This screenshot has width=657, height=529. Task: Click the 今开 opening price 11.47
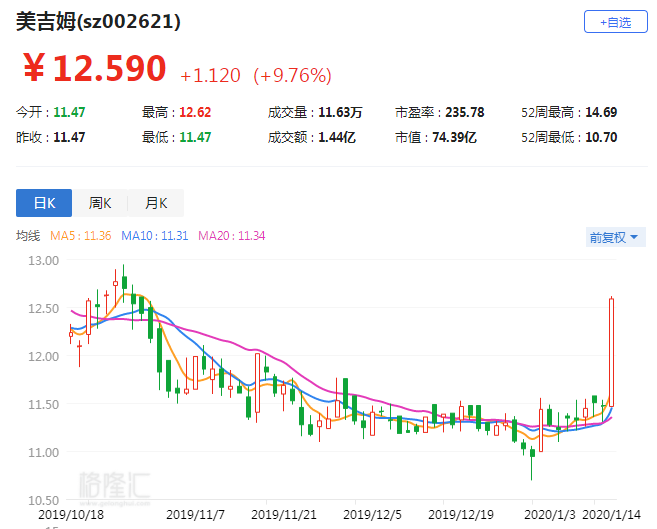pos(69,112)
